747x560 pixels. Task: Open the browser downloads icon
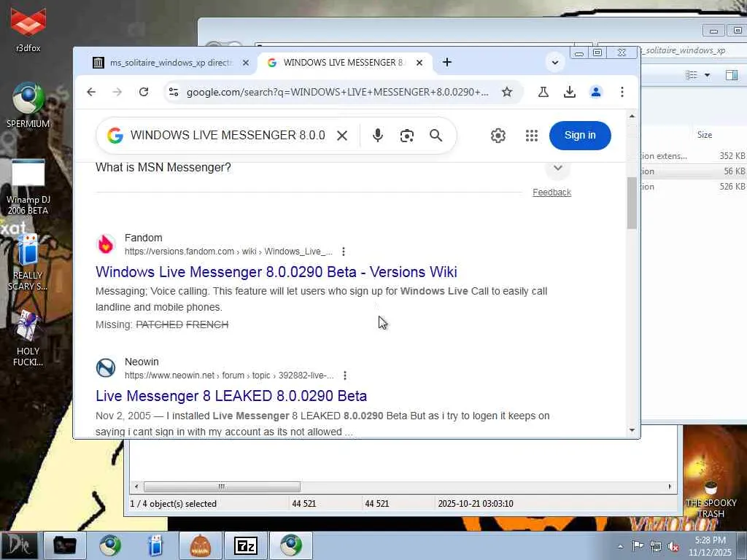[569, 92]
